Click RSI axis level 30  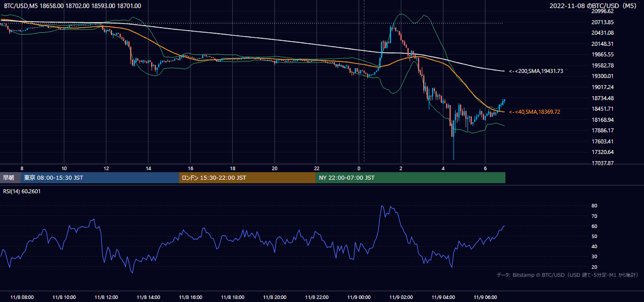[594, 257]
